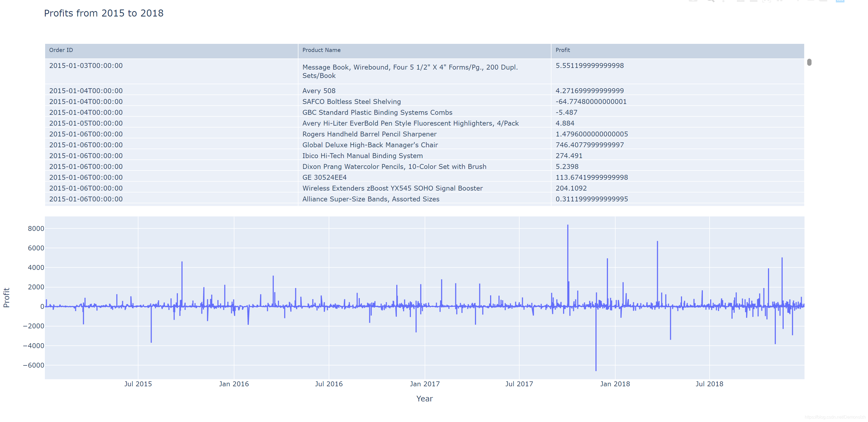Click the Zoom in modebar icon

[x=741, y=1]
